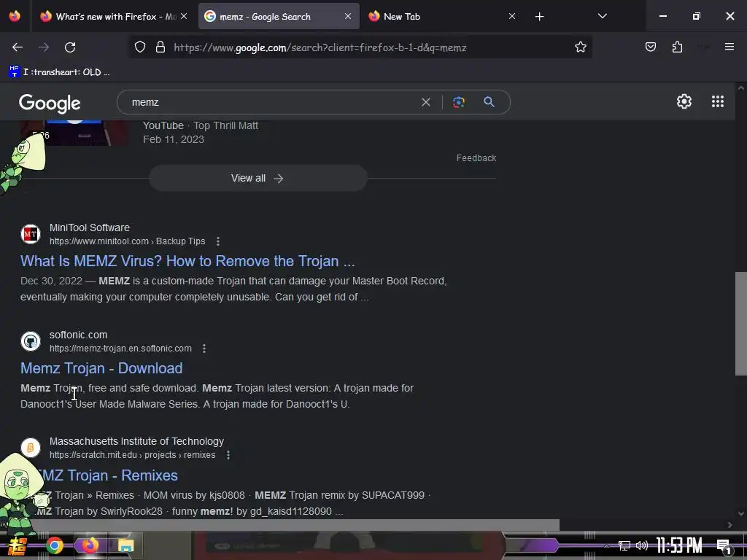The image size is (747, 560).
Task: Open the Start menu button
Action: (x=18, y=545)
